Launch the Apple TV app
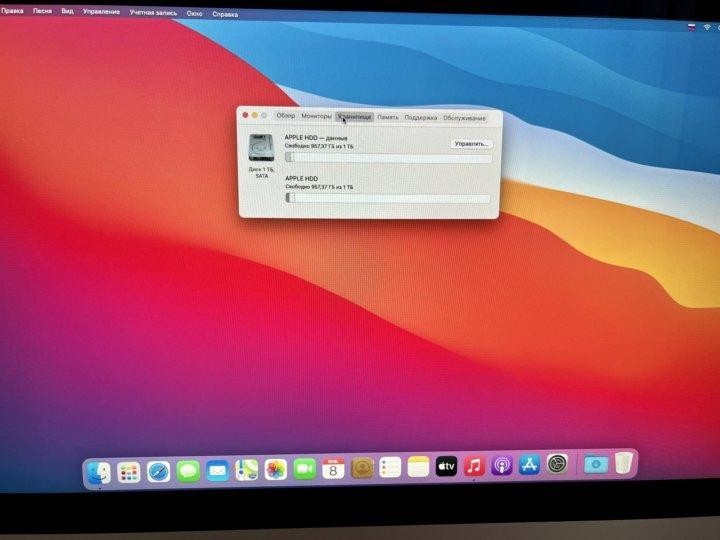The width and height of the screenshot is (720, 540). pos(446,467)
